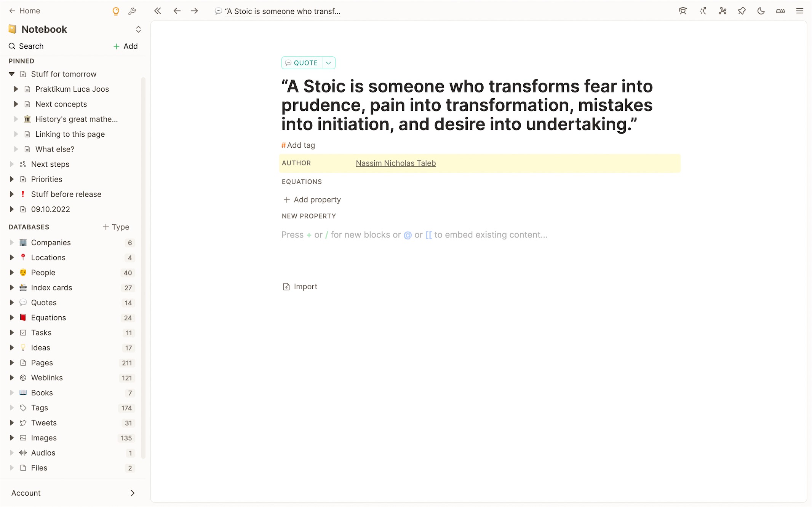
Task: Select the Ideas database entry
Action: 40,348
